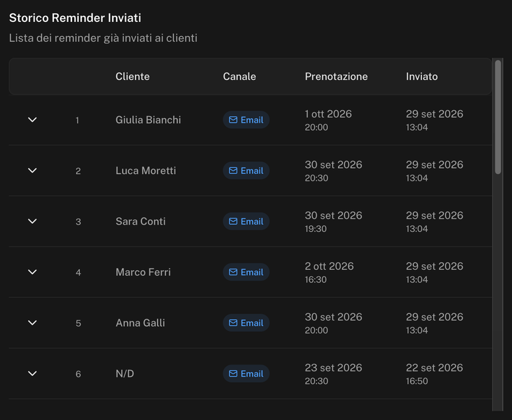Viewport: 512px width, 420px height.
Task: Click the Prenotazione column header
Action: click(336, 77)
